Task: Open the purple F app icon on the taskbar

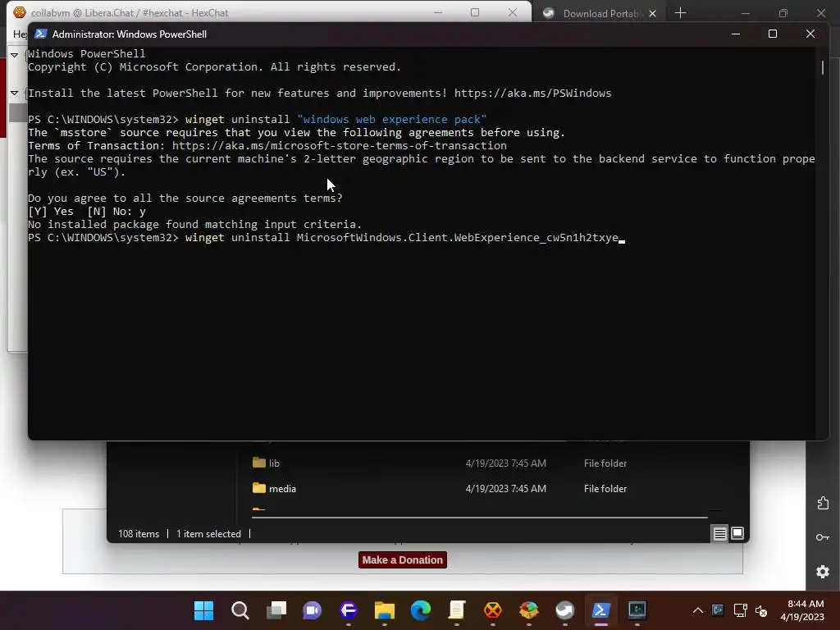Action: [x=348, y=610]
